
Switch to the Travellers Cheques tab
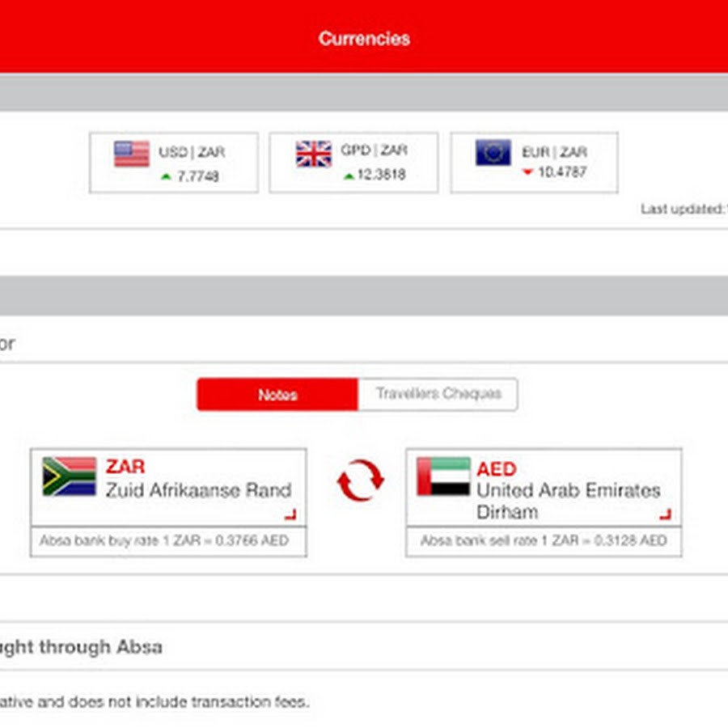pos(438,395)
